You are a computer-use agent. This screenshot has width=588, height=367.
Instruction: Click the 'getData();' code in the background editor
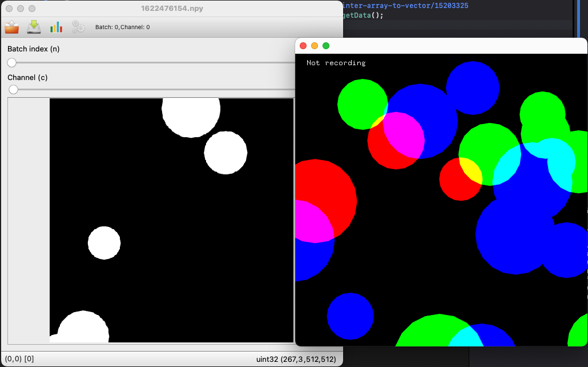pos(363,15)
